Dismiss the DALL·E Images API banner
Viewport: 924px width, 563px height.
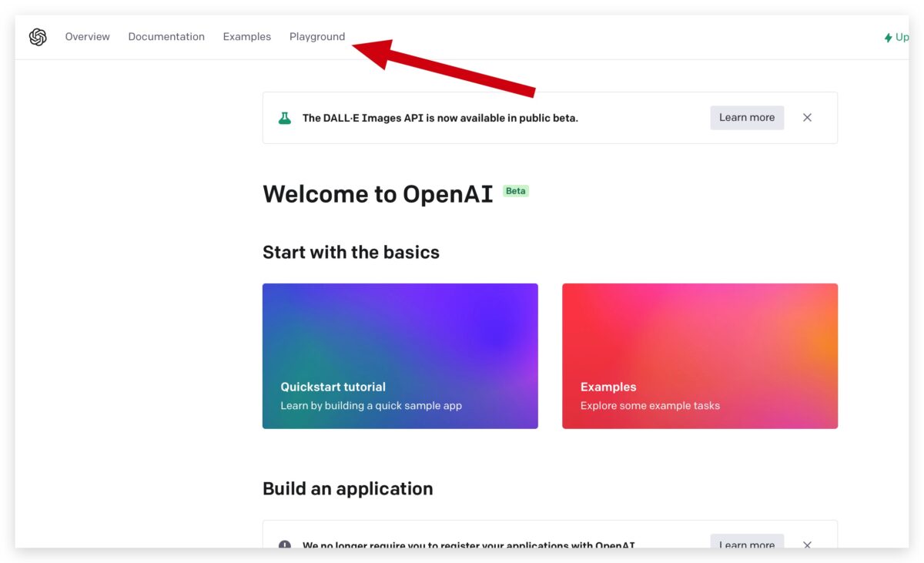tap(807, 118)
